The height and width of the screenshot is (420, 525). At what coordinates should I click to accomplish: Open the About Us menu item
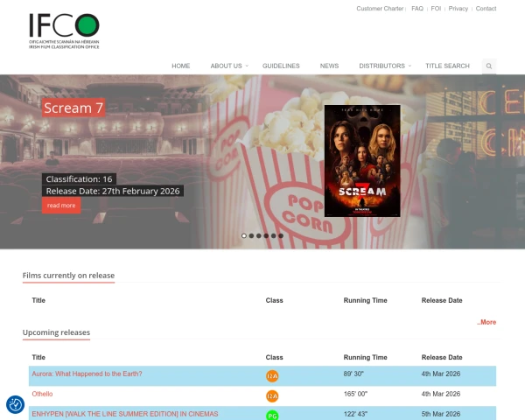pyautogui.click(x=226, y=66)
